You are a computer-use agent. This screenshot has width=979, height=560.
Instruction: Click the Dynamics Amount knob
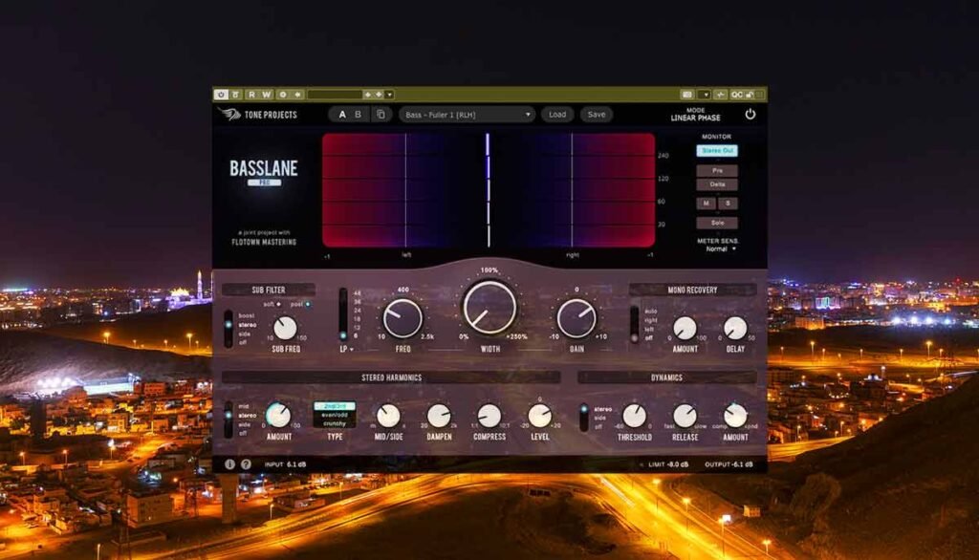pyautogui.click(x=735, y=415)
